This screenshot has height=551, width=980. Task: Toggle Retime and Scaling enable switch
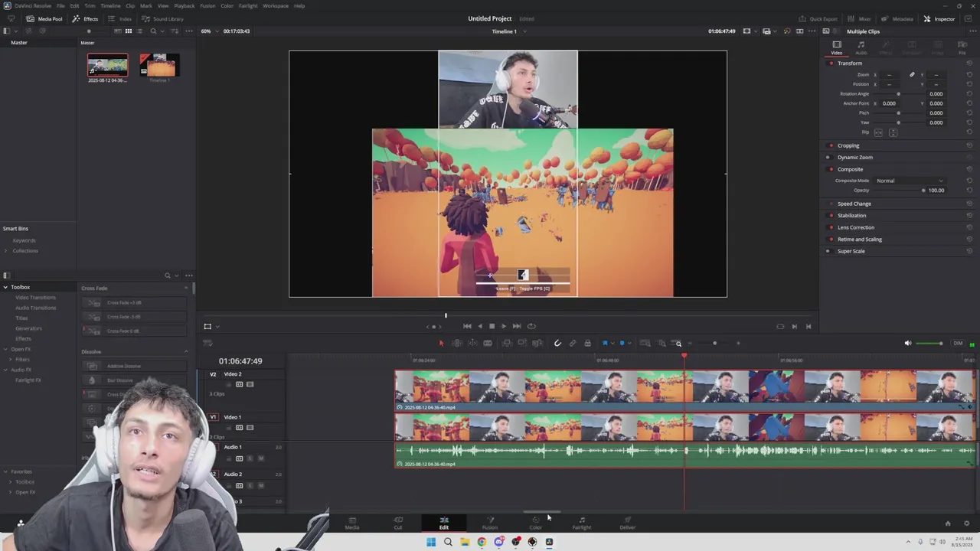(x=831, y=240)
